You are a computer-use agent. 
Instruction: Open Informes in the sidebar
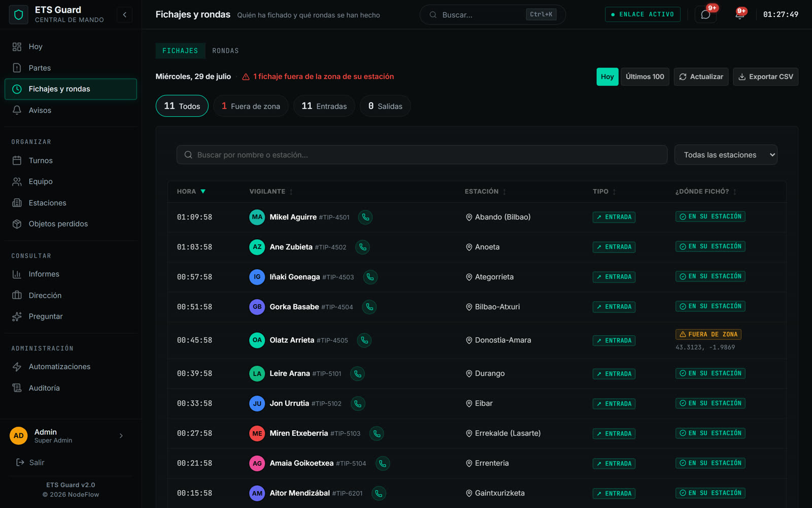71,274
